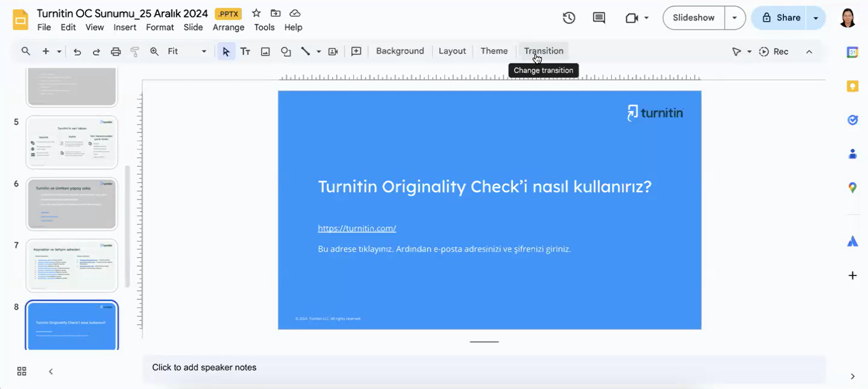The image size is (868, 389).
Task: Open Share options dropdown arrow
Action: click(815, 18)
